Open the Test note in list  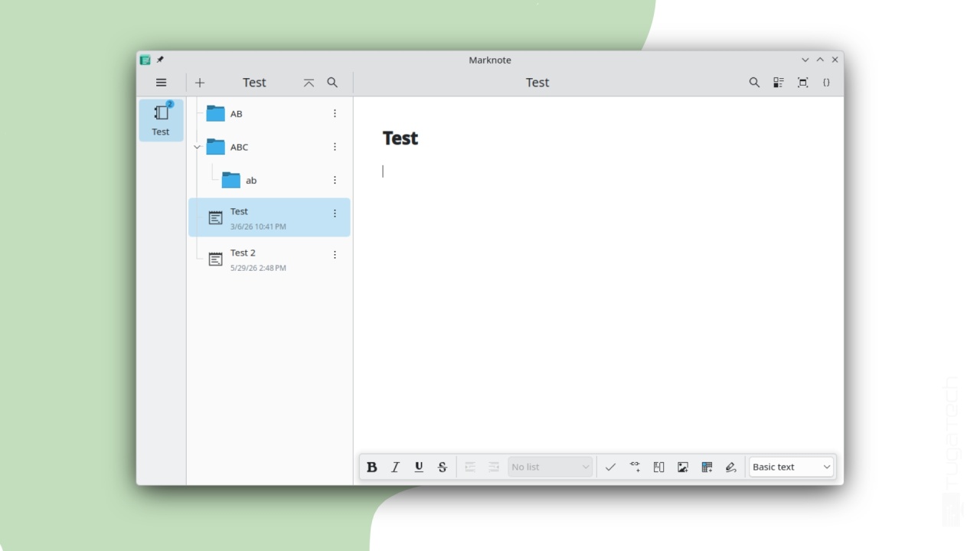(269, 217)
